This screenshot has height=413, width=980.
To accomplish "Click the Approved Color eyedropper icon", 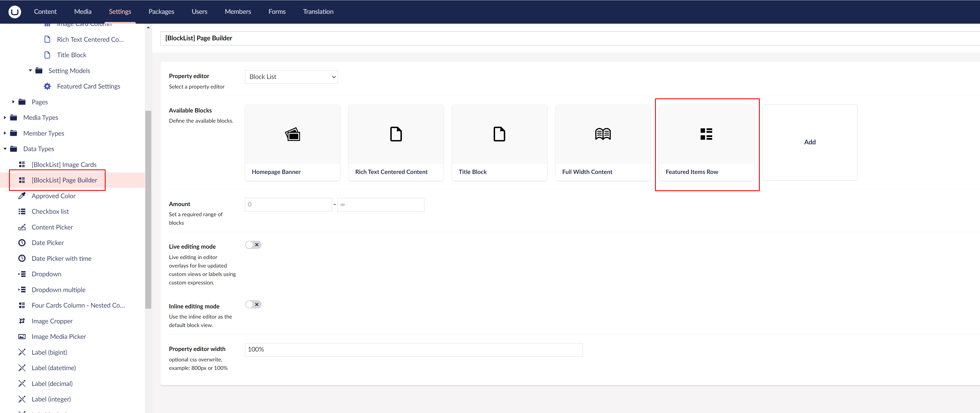I will coord(22,195).
